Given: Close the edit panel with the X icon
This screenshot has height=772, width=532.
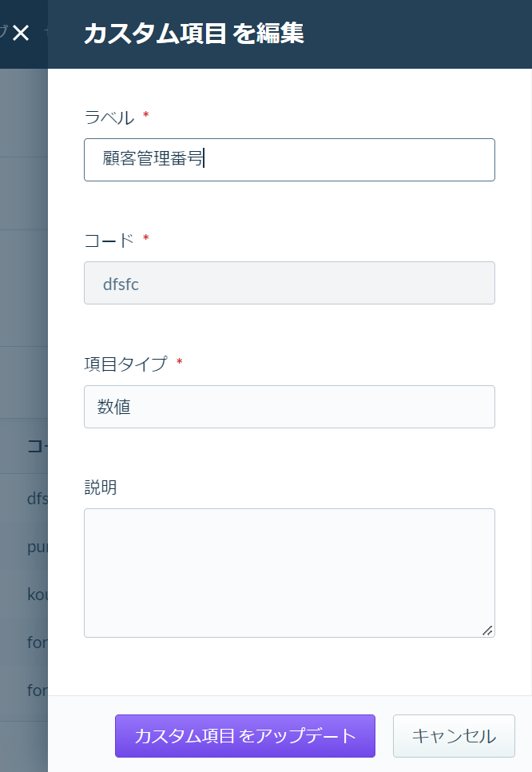Looking at the screenshot, I should (21, 33).
